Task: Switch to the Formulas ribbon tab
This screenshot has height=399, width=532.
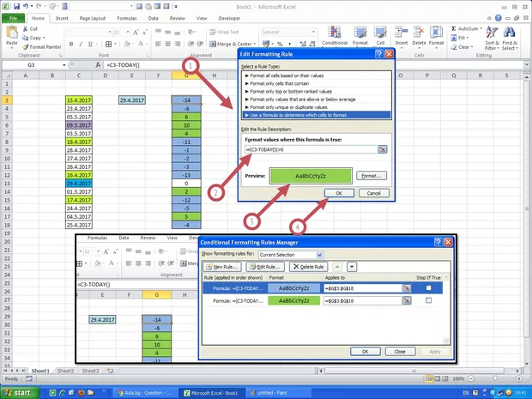Action: tap(127, 18)
